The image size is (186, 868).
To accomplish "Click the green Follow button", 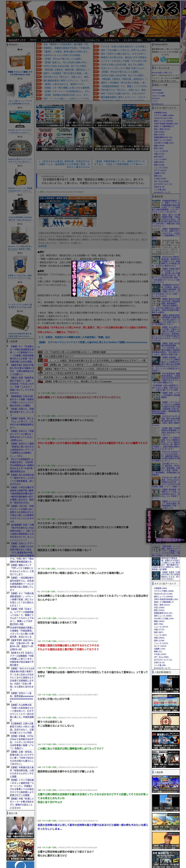I will click(173, 61).
